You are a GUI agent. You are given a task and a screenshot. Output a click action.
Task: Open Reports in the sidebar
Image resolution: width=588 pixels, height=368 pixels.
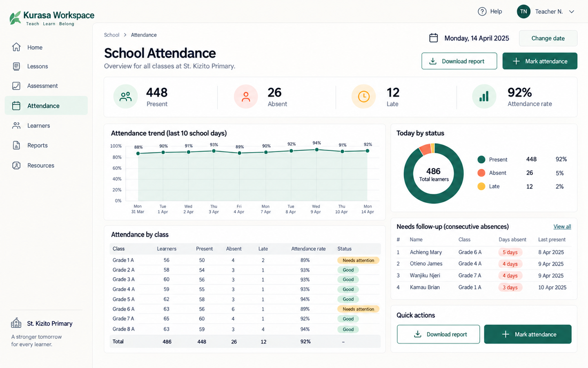click(x=46, y=145)
